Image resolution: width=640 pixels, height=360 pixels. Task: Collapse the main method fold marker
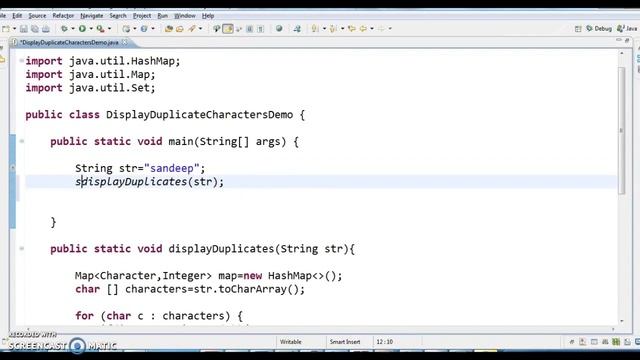click(22, 141)
